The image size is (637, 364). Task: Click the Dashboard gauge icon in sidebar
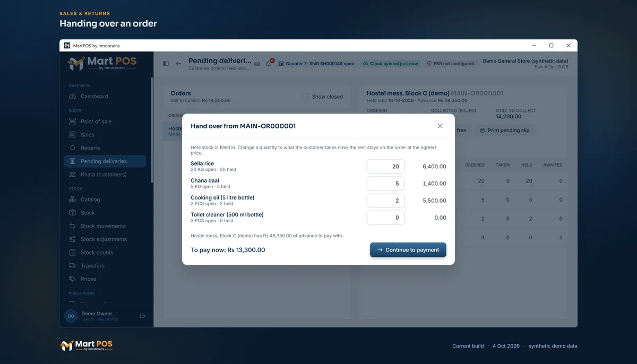[72, 97]
